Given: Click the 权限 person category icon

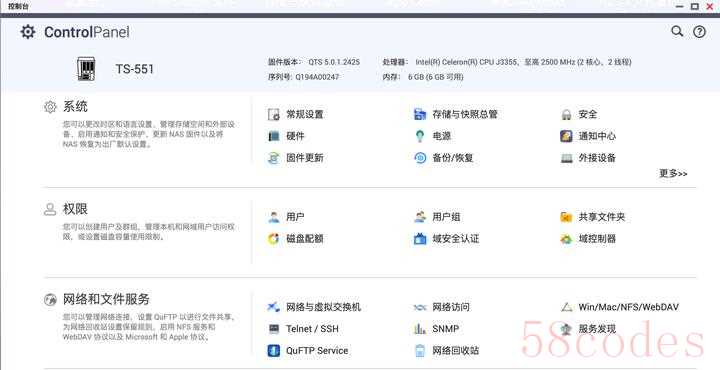Looking at the screenshot, I should (x=50, y=209).
